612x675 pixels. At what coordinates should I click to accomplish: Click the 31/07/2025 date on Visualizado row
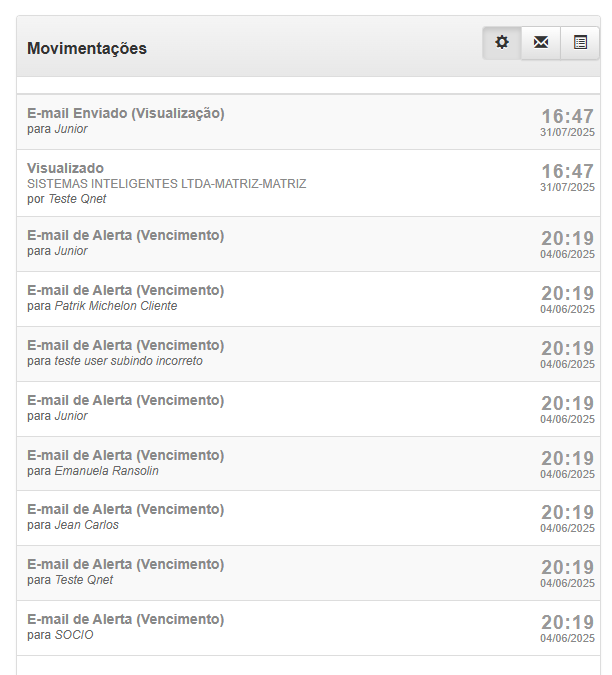[567, 187]
